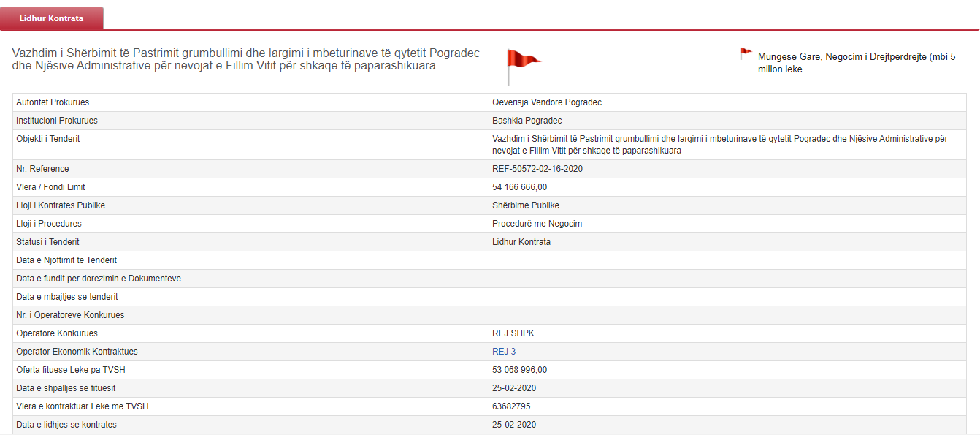Click the Autoritet Prokurues label
Screen dimensions: 980x435
click(53, 102)
